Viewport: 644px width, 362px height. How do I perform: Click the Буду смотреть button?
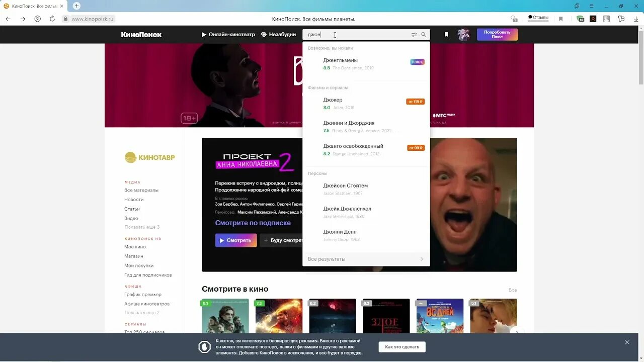click(281, 240)
